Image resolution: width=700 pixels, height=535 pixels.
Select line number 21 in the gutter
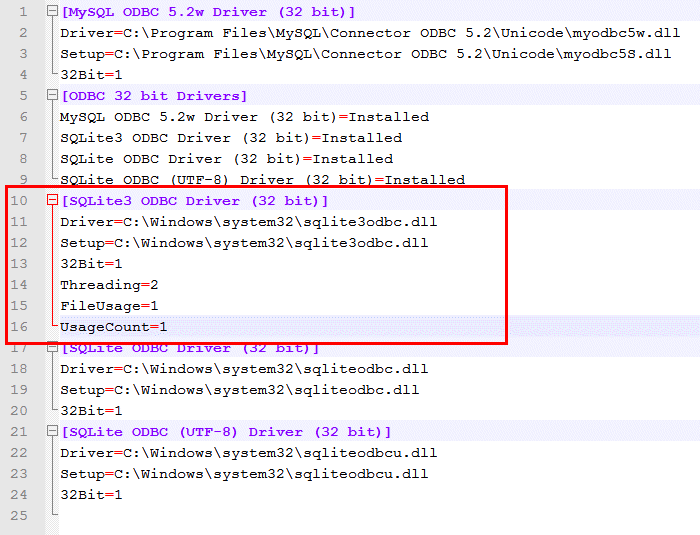[x=19, y=431]
